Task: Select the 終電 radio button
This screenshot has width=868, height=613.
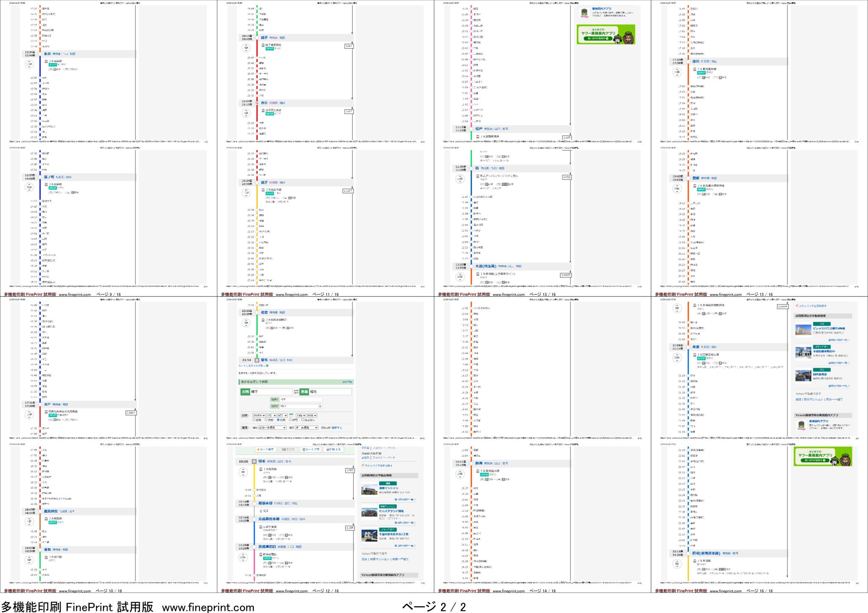Action: (290, 420)
